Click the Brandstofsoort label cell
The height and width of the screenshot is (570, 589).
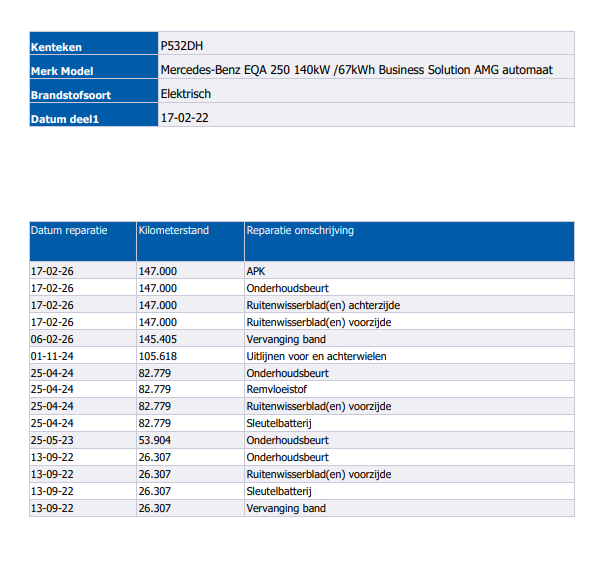coord(94,91)
